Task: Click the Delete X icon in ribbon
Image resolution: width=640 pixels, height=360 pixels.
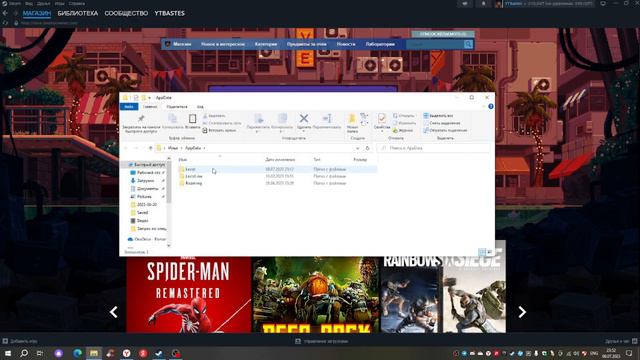Action: pos(304,118)
